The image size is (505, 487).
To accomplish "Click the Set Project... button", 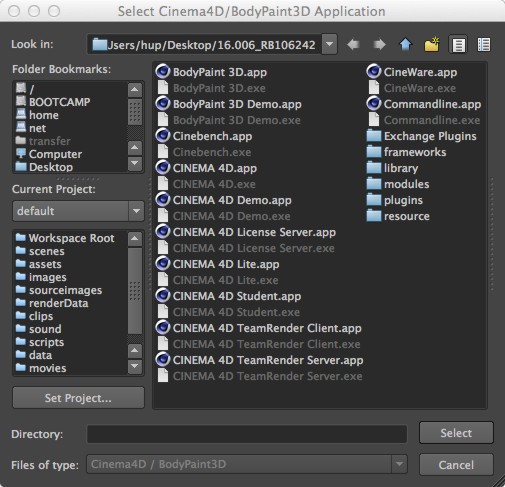I will coord(78,398).
